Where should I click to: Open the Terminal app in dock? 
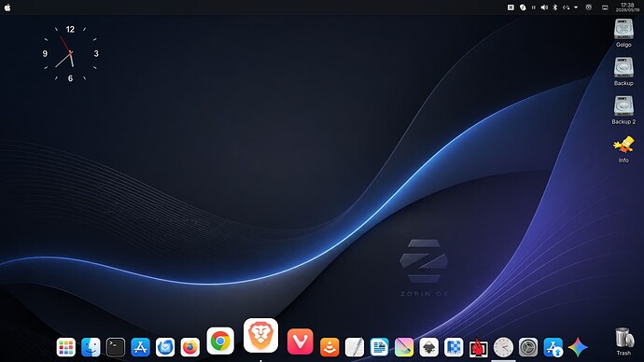pos(116,347)
